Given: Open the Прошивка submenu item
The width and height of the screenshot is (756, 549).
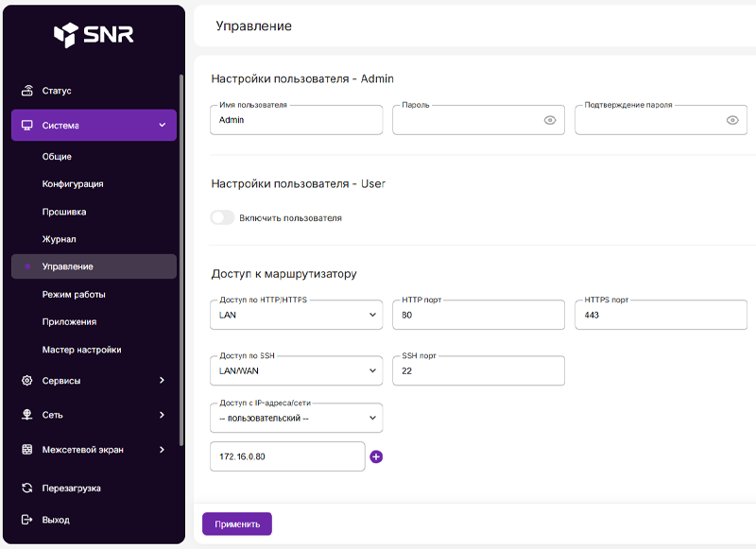Looking at the screenshot, I should (64, 212).
